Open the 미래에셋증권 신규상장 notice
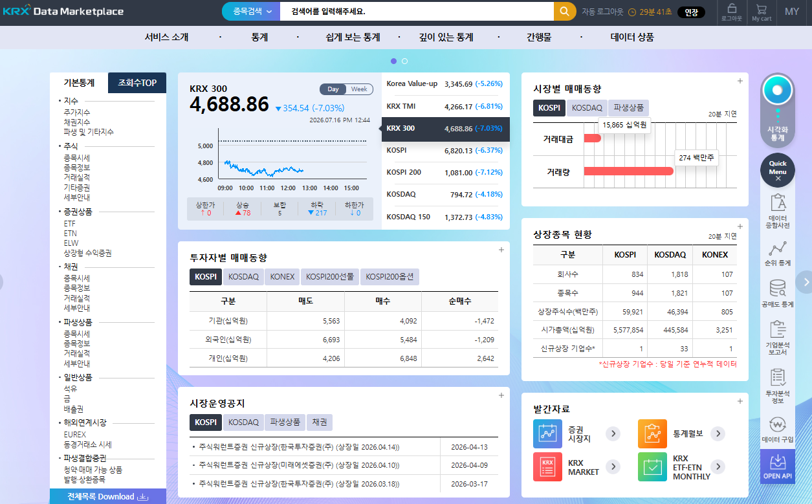The height and width of the screenshot is (504, 812). (299, 465)
